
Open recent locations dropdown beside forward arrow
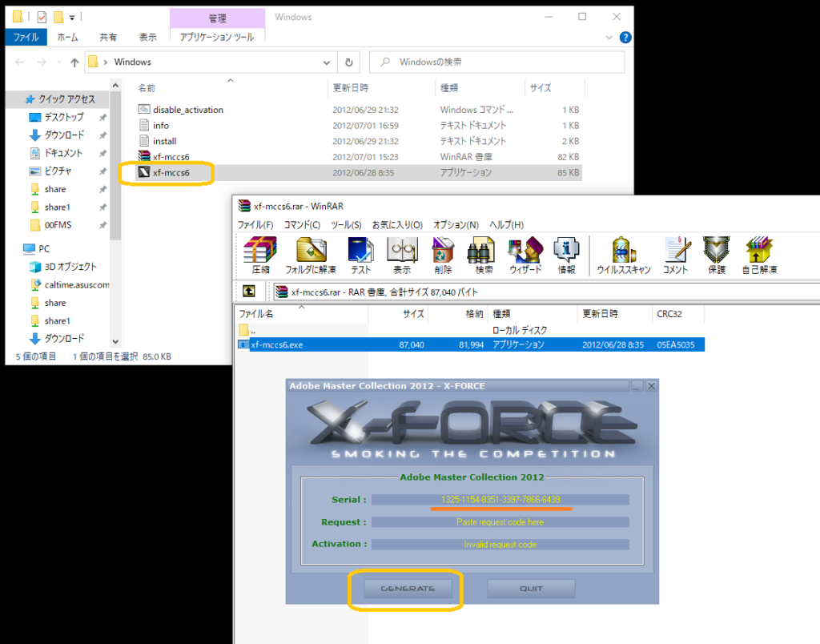pos(59,62)
